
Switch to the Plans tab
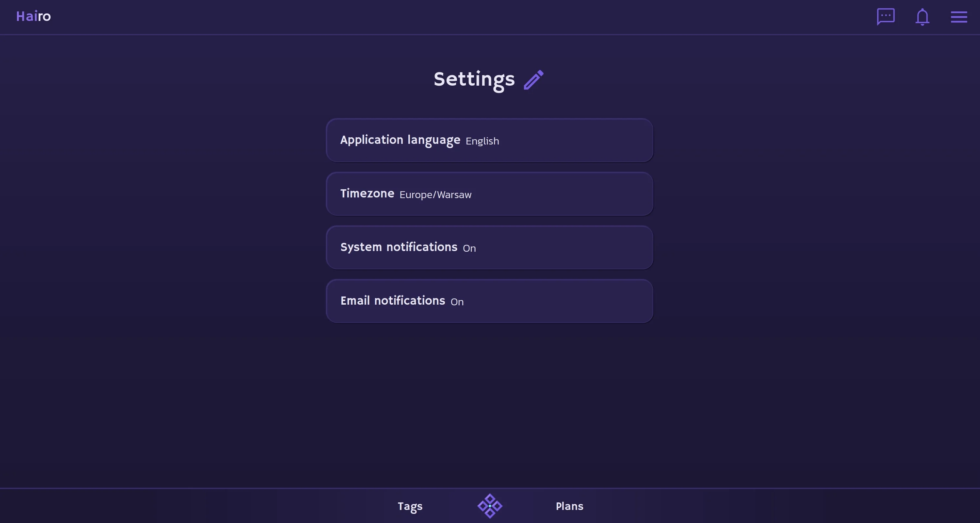pos(569,506)
